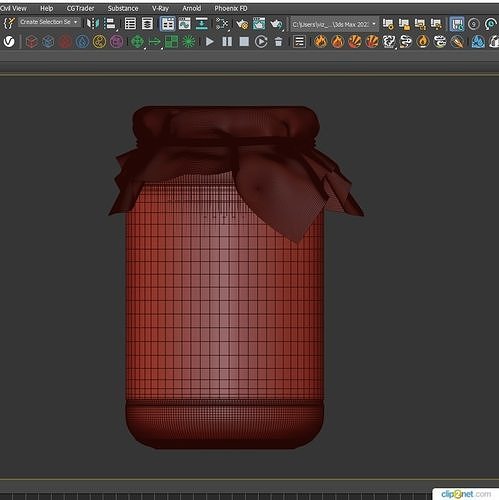Click the Render Production teapot icon
This screenshot has width=499, height=500.
276,24
